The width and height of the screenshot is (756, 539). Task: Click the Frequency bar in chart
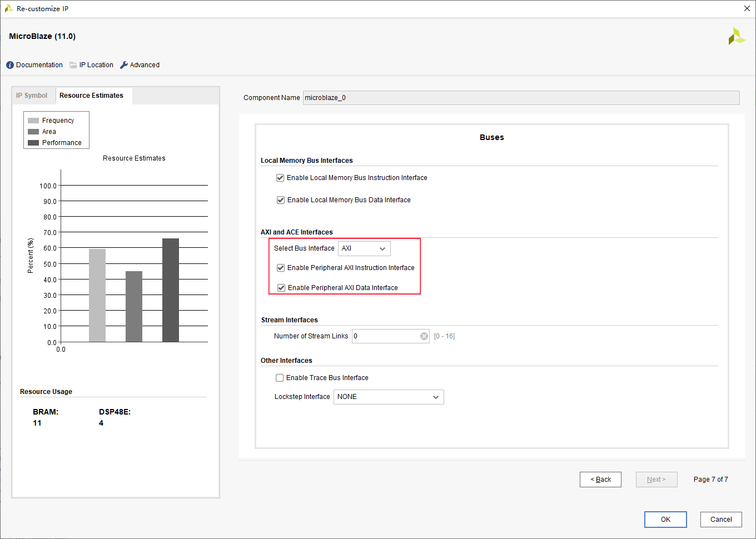[97, 296]
